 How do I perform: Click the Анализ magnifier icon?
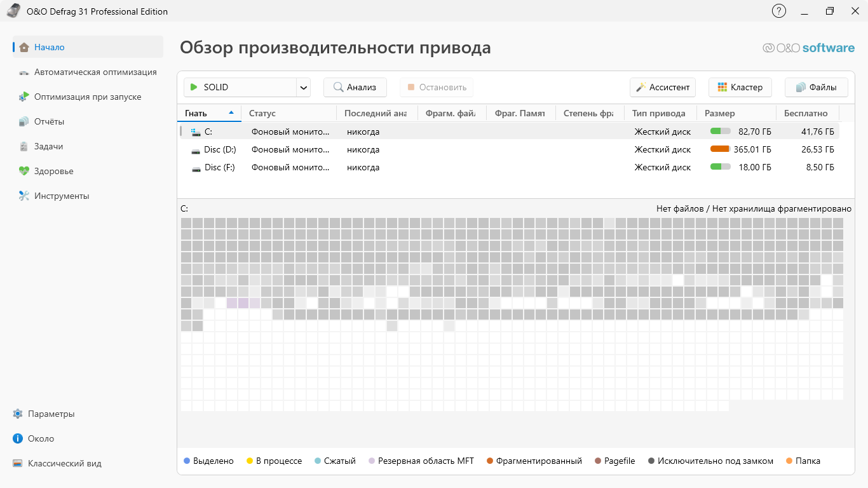point(339,87)
